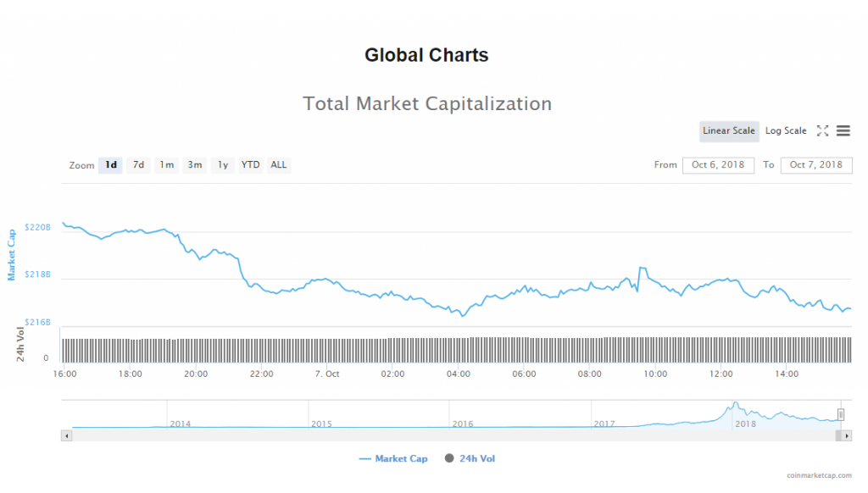The height and width of the screenshot is (493, 868).
Task: Select the 1d zoom range
Action: [110, 165]
